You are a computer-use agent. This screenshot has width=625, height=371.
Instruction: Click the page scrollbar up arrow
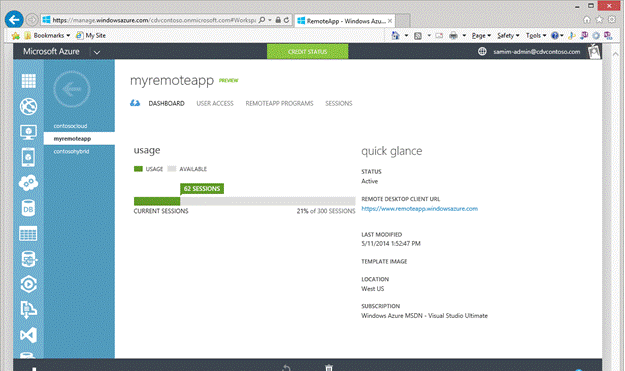pyautogui.click(x=615, y=53)
